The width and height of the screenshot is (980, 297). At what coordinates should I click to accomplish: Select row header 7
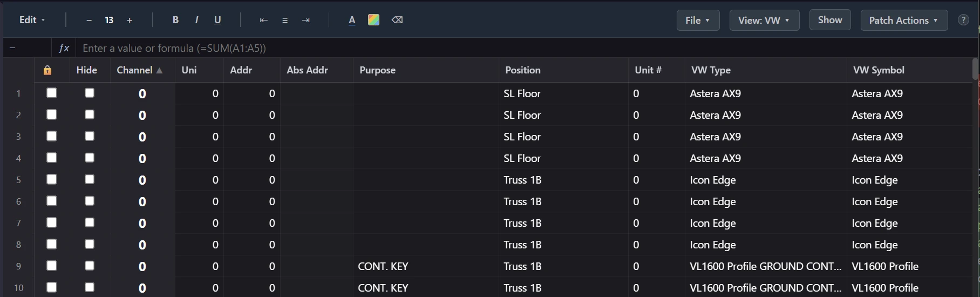(18, 223)
